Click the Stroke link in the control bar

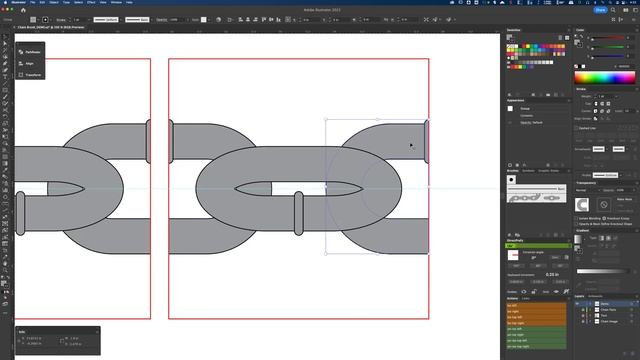61,20
